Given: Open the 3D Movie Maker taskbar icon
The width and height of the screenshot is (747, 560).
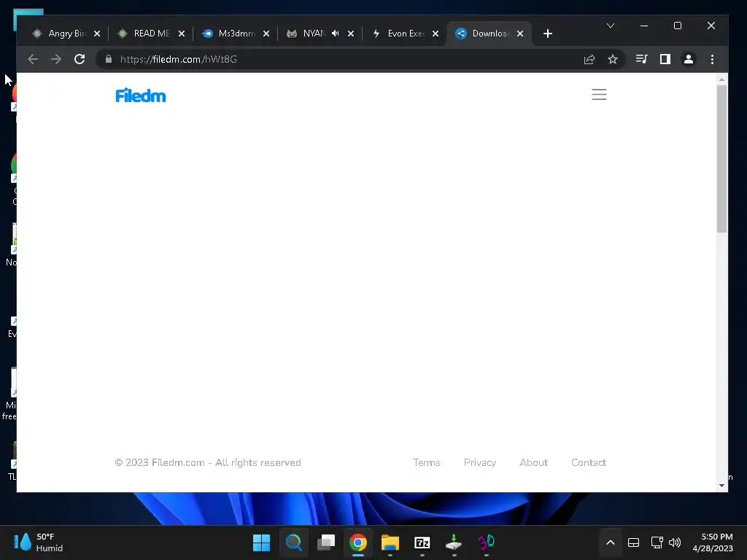Looking at the screenshot, I should pos(487,542).
